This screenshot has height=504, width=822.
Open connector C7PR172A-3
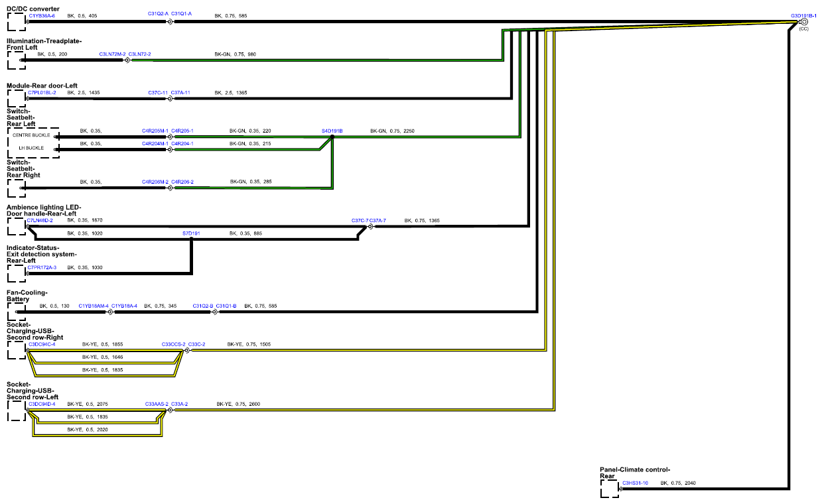click(x=42, y=267)
